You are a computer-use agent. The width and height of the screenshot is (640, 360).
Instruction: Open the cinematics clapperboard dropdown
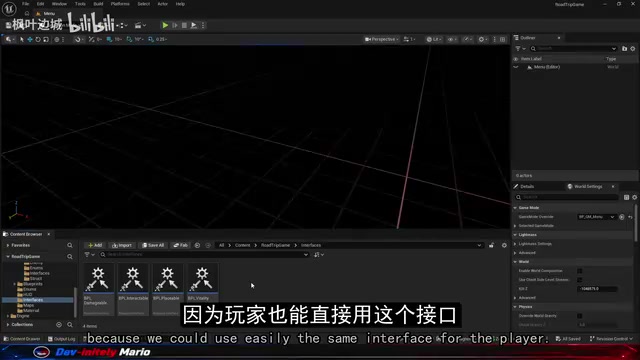pos(140,25)
